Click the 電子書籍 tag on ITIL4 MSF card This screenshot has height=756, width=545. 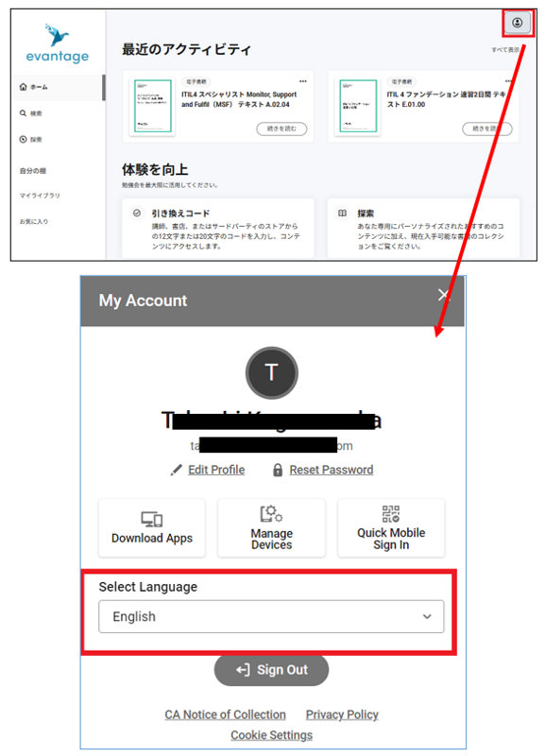point(196,81)
